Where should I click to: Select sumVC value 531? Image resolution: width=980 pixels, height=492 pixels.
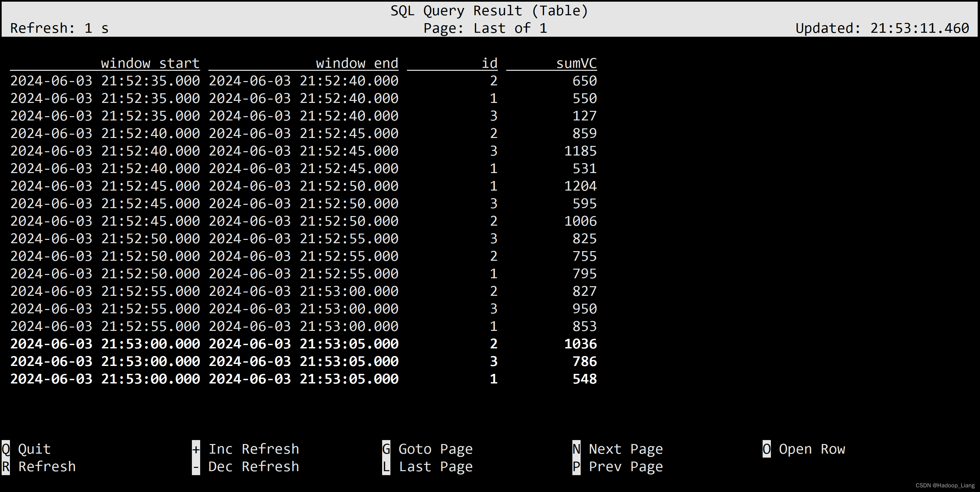click(x=585, y=168)
